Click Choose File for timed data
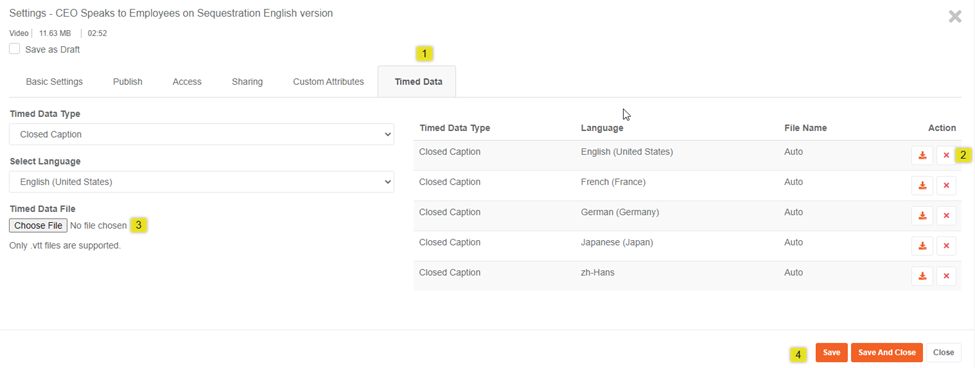975x368 pixels. pyautogui.click(x=39, y=225)
